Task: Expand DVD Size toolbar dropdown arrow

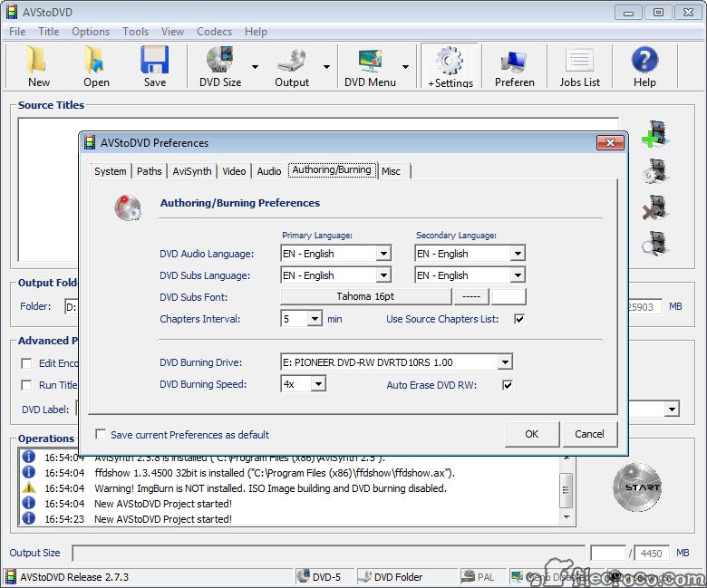Action: pos(256,67)
